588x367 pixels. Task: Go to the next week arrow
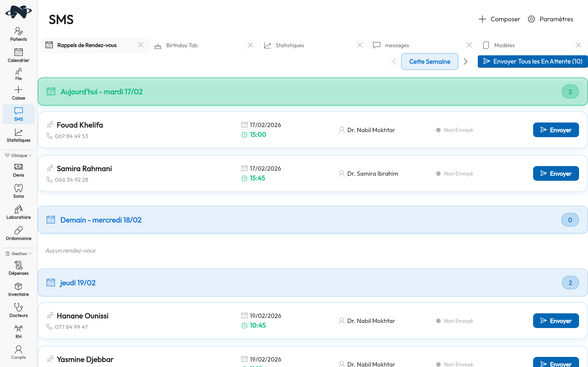pyautogui.click(x=465, y=62)
